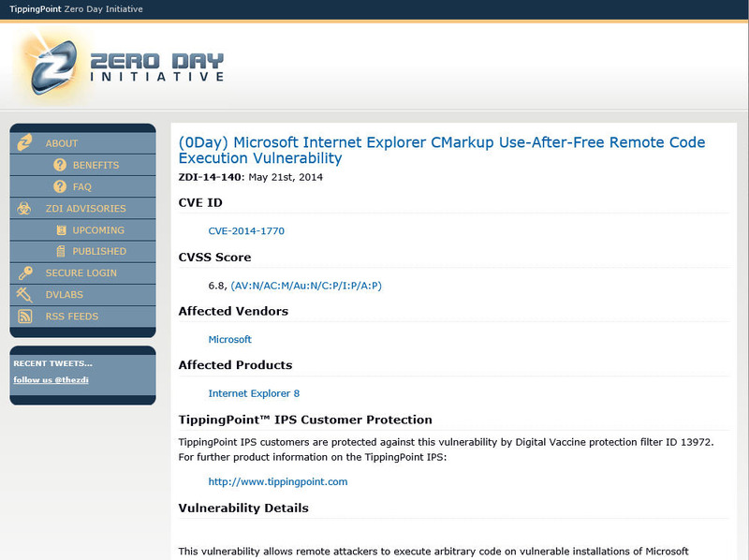
Task: Select PUBLISHED in the sidebar
Action: point(99,251)
